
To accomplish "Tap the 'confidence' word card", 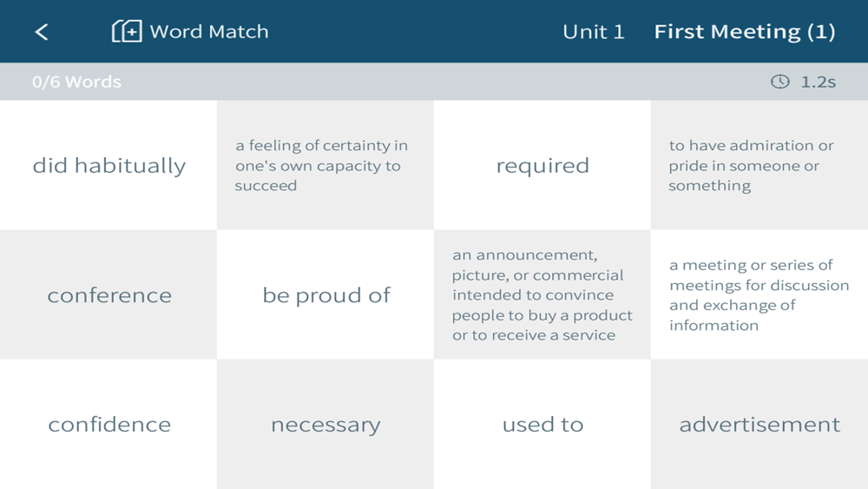I will (x=108, y=424).
